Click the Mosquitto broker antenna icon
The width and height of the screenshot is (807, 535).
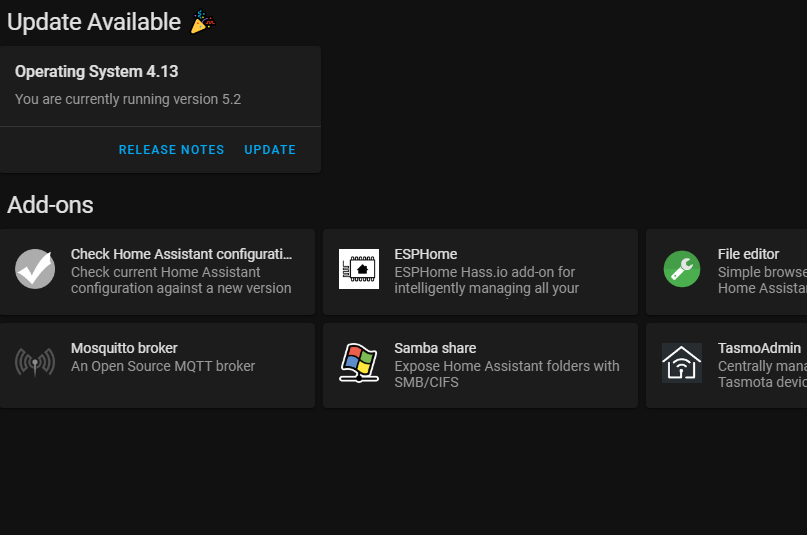tap(35, 362)
